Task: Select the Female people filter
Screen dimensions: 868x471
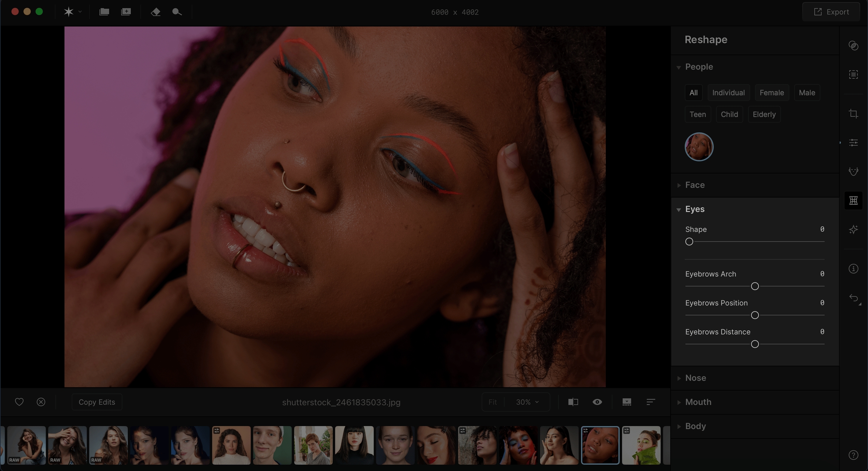Action: [772, 93]
